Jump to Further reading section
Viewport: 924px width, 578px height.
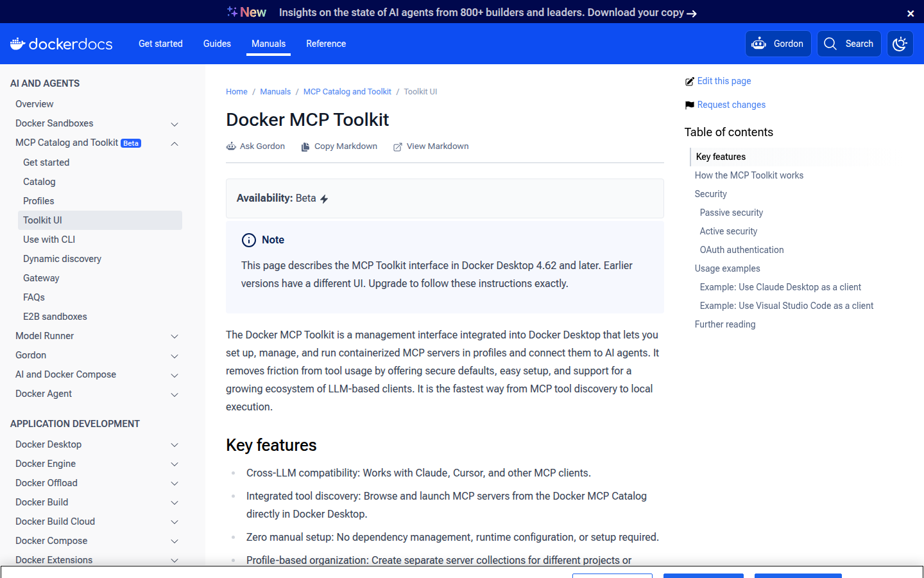pos(725,324)
